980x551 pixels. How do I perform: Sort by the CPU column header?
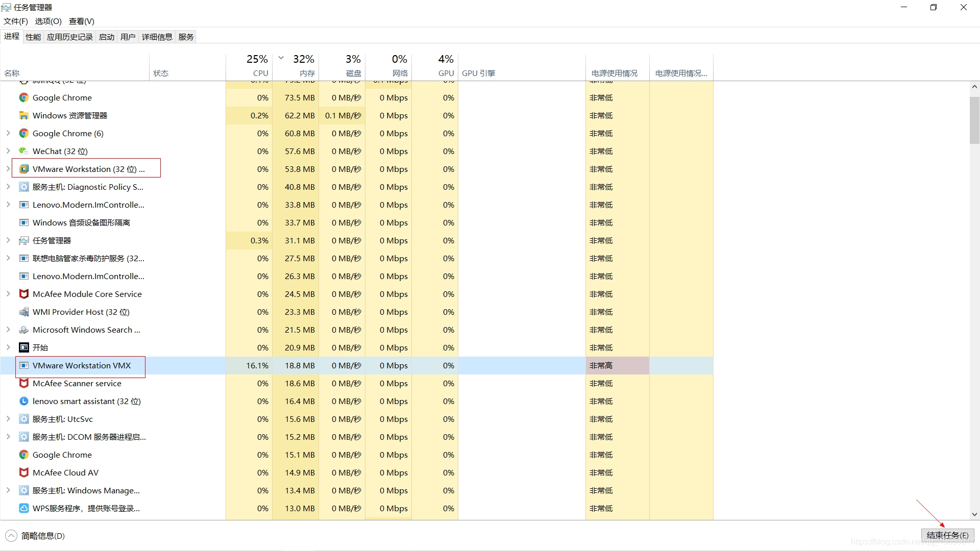(249, 67)
